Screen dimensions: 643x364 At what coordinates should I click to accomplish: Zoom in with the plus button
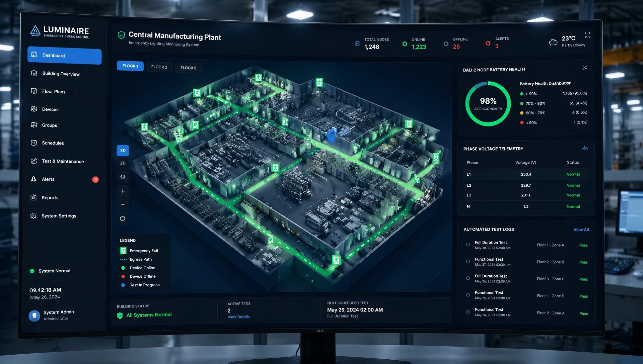pyautogui.click(x=123, y=191)
